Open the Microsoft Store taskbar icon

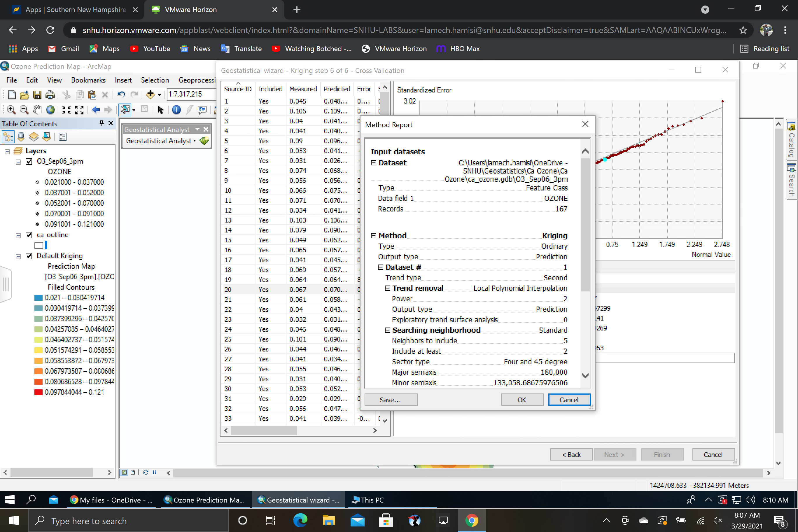tap(386, 520)
